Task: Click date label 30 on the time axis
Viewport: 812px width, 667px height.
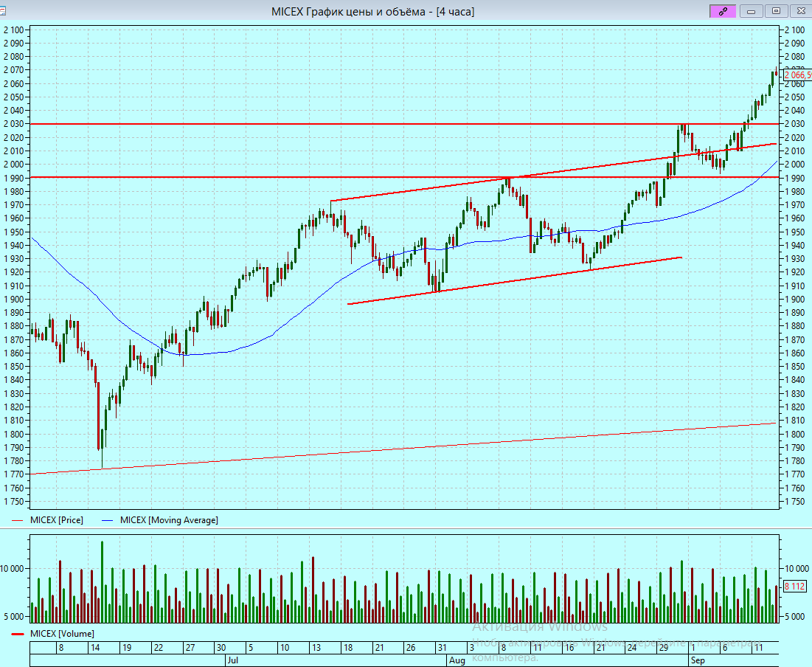Action: click(221, 647)
